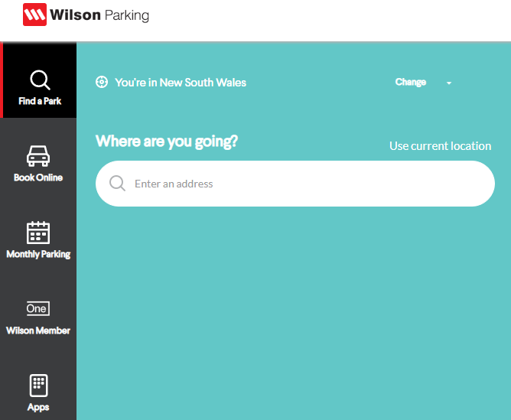Click Change to switch state
Image resolution: width=511 pixels, height=420 pixels.
pos(411,82)
